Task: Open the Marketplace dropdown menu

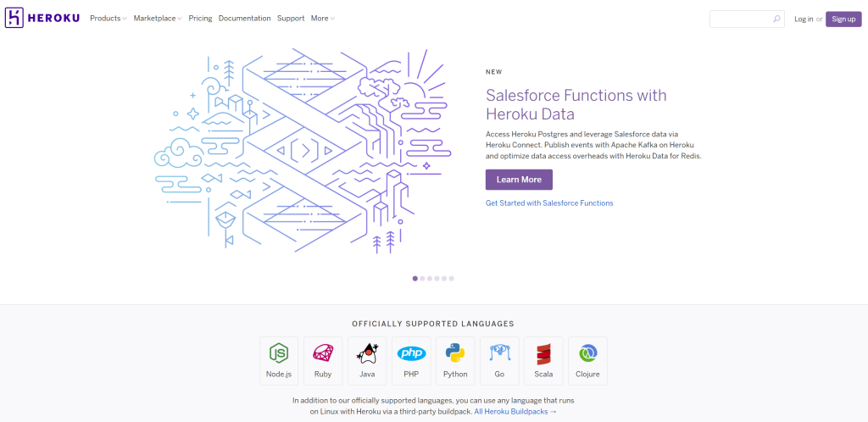Action: pos(157,19)
